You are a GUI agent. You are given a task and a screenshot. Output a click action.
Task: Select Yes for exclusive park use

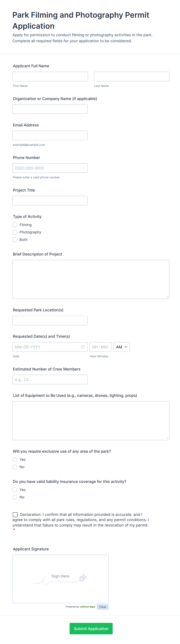click(x=15, y=459)
